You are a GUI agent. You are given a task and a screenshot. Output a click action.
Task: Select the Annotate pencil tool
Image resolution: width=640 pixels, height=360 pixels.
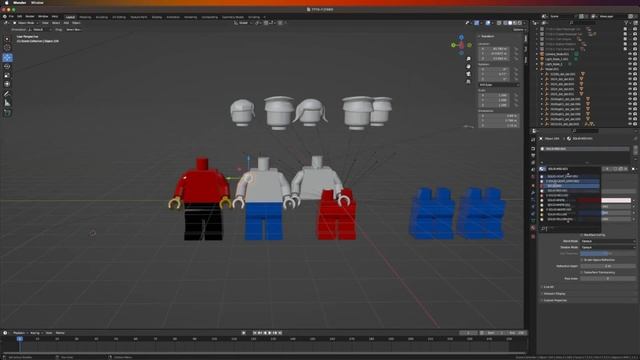pos(7,94)
